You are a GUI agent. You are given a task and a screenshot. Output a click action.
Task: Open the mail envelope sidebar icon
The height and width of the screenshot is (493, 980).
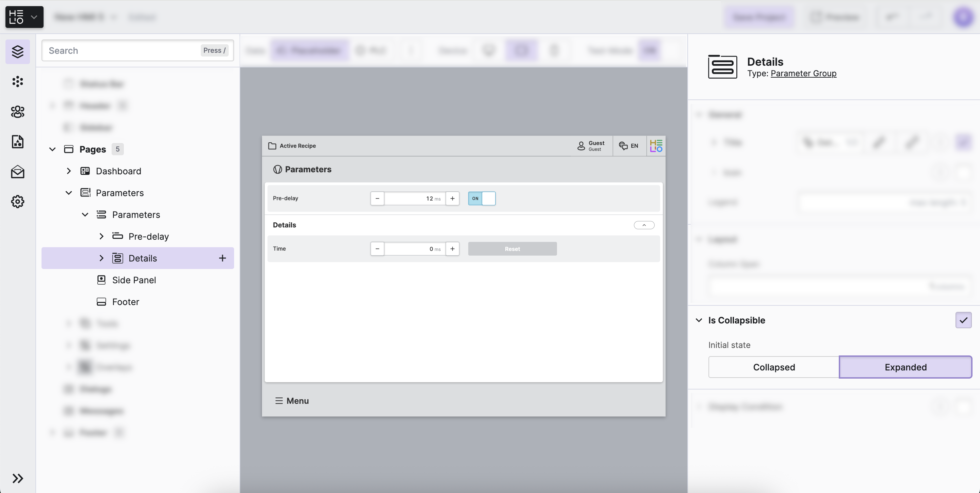coord(17,172)
